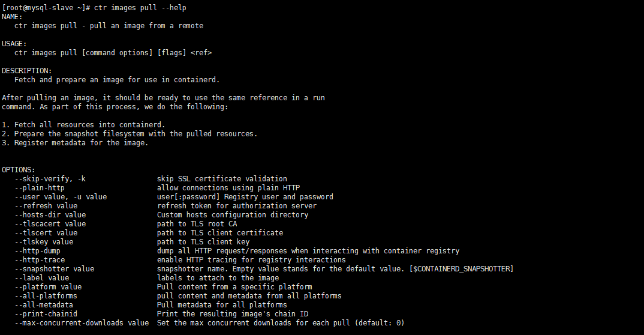Select the --platform value flag
Screen dimensions: 644x335
point(48,288)
